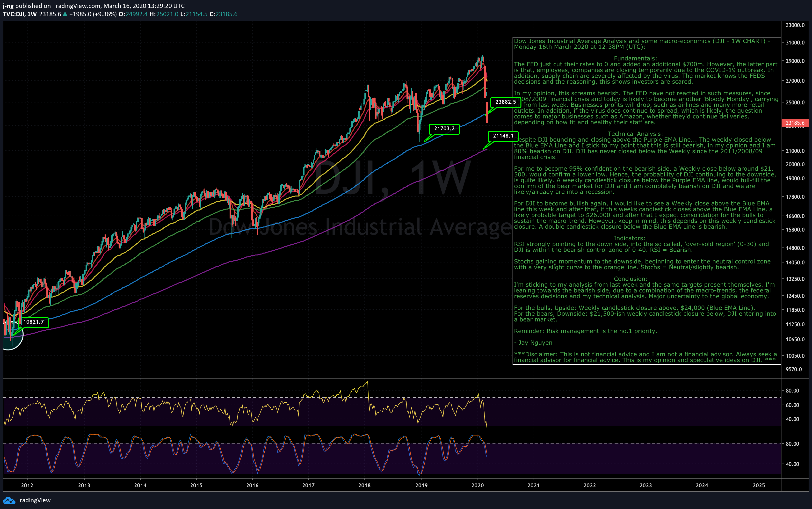812x509 pixels.
Task: Click the 31000.0 price axis label
Action: click(x=795, y=43)
